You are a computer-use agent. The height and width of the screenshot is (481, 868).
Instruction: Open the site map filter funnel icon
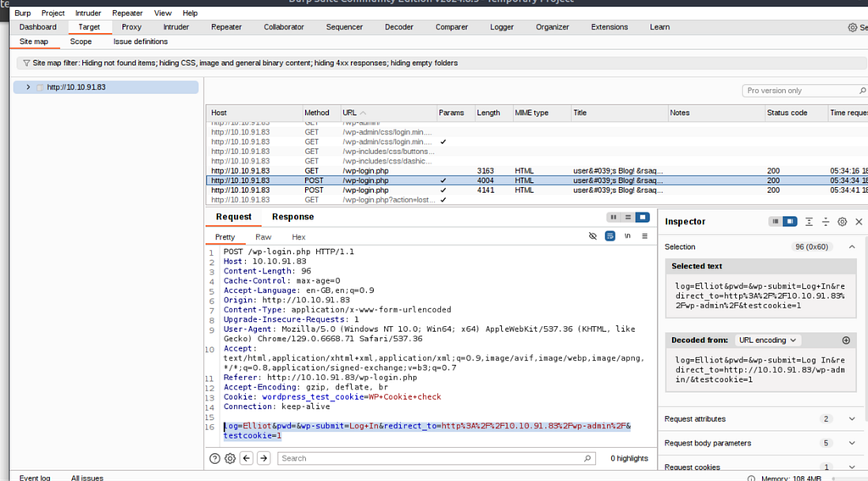coord(26,63)
